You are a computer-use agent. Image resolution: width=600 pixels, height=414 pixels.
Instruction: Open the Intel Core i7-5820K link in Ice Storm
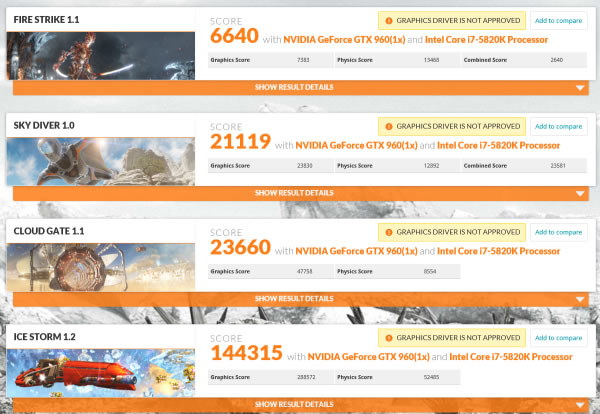[510, 357]
